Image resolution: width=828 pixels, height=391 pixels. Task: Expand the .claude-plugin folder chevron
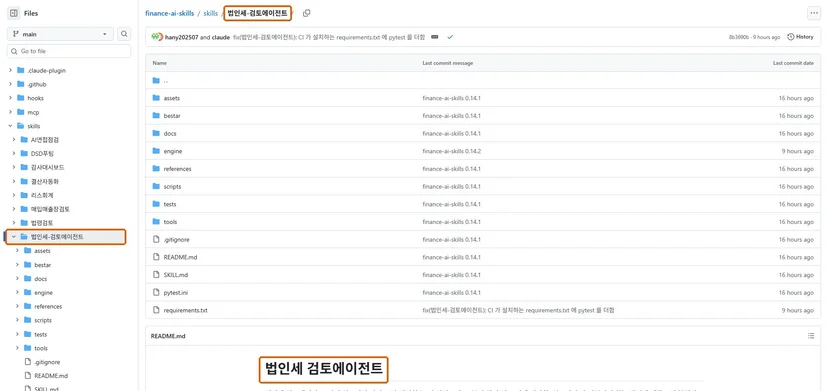pos(10,70)
